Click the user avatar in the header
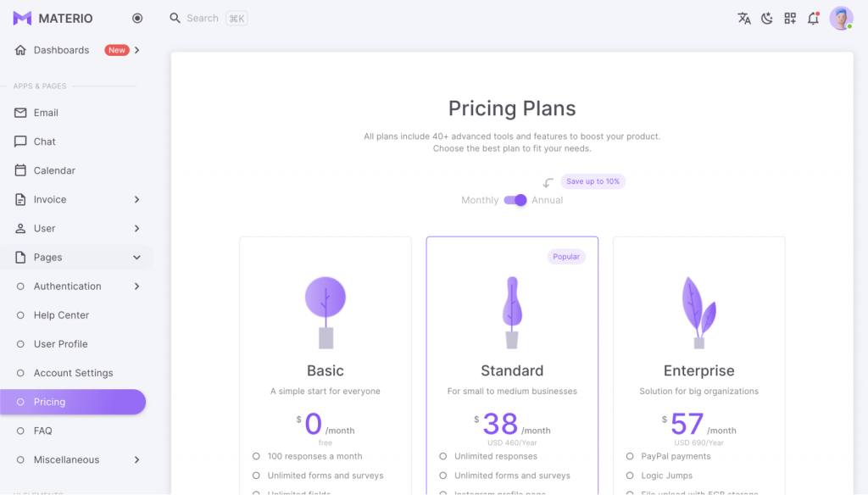This screenshot has height=495, width=868. point(841,19)
